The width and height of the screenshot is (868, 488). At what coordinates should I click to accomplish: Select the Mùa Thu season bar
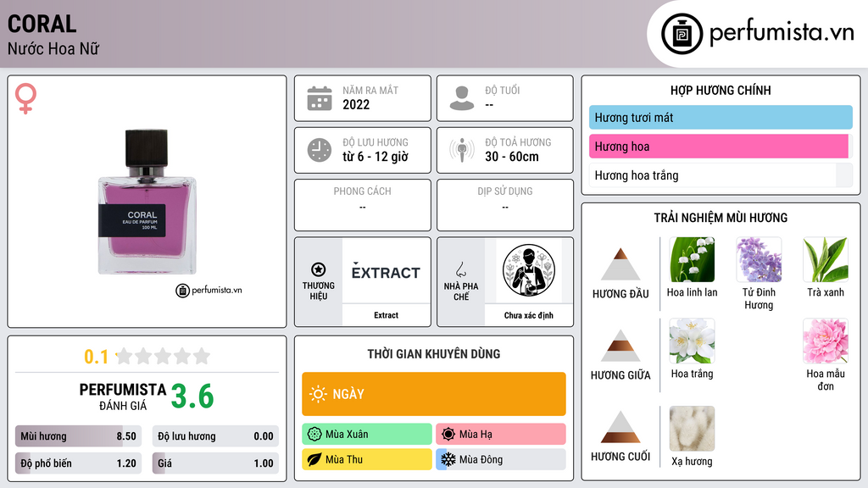pos(367,459)
